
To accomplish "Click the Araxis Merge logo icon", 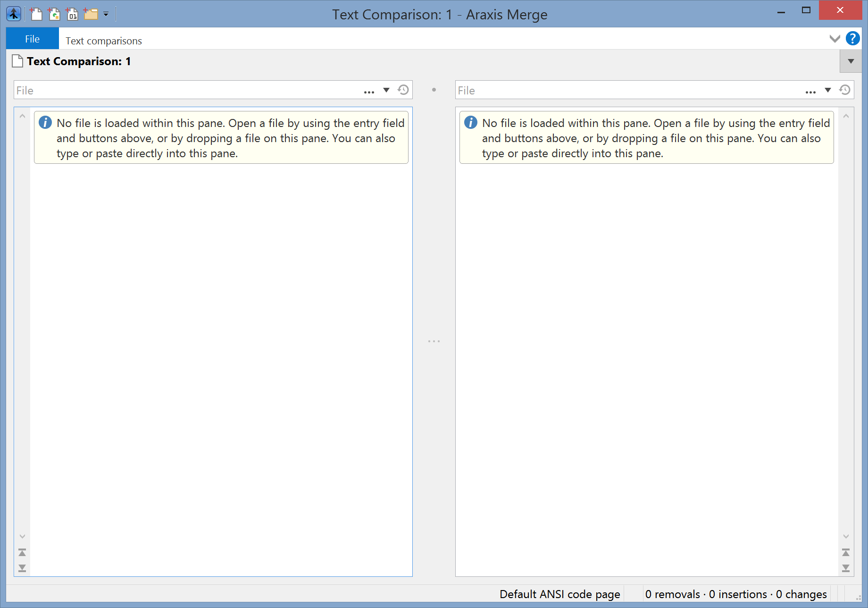I will click(x=13, y=14).
